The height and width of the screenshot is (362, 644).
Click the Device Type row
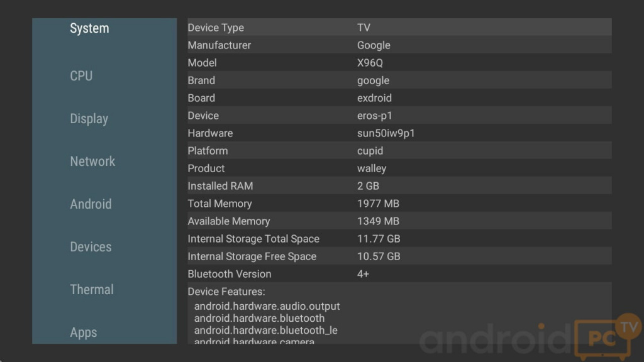[x=399, y=28]
